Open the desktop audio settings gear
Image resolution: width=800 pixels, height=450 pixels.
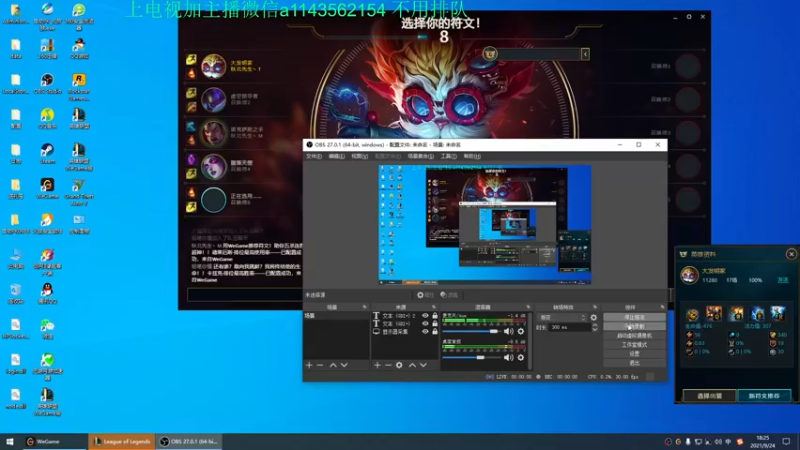[x=521, y=358]
